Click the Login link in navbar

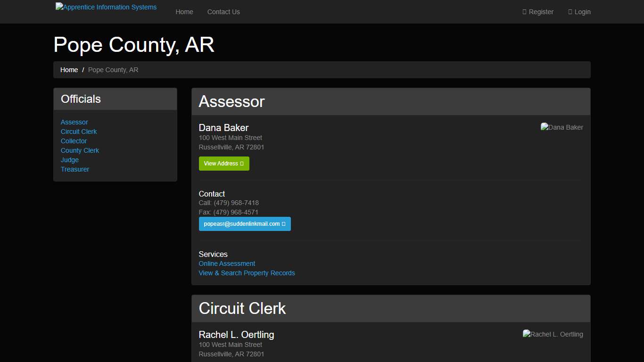point(582,12)
